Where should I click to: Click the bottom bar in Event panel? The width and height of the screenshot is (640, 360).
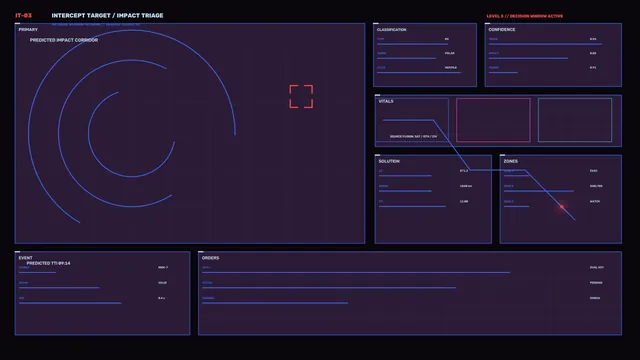click(x=70, y=303)
